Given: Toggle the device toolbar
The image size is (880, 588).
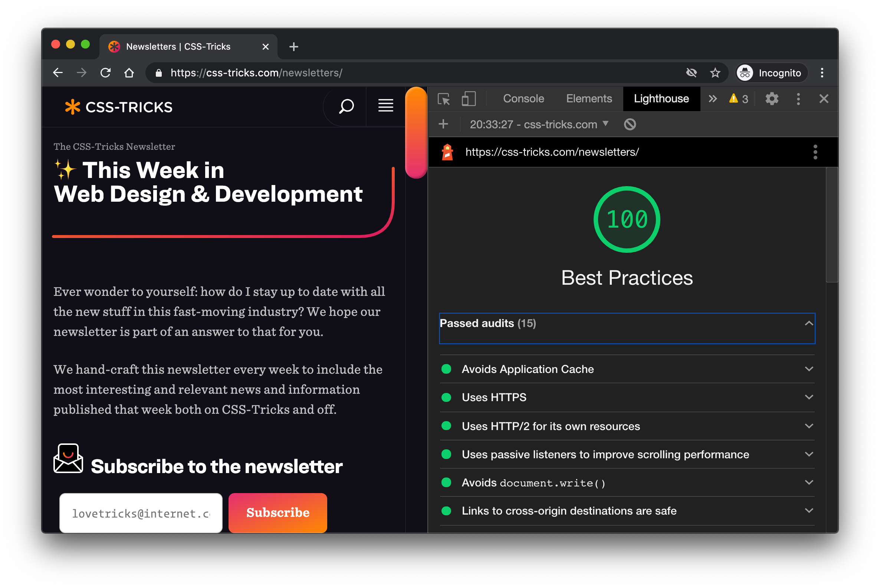Looking at the screenshot, I should (469, 99).
